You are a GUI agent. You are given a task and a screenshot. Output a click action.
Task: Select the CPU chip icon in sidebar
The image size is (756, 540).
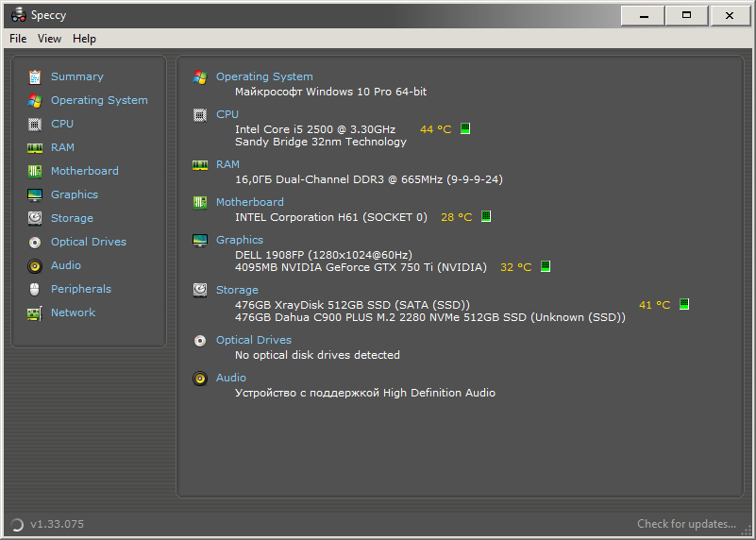click(35, 124)
